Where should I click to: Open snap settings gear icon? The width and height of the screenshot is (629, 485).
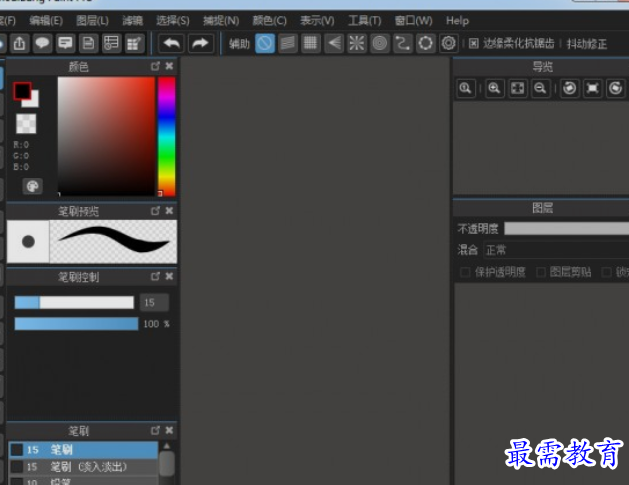(x=448, y=43)
